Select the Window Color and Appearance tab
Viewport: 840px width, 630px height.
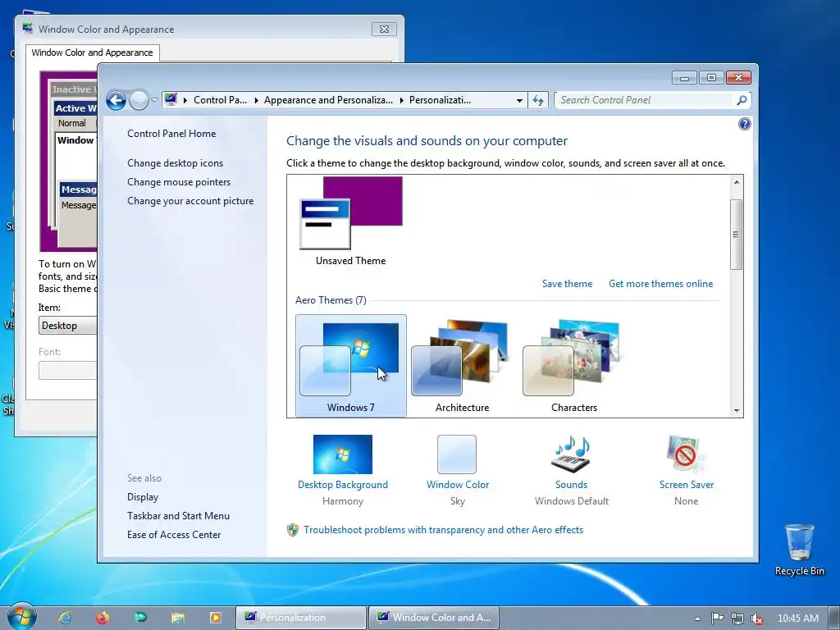pyautogui.click(x=92, y=52)
